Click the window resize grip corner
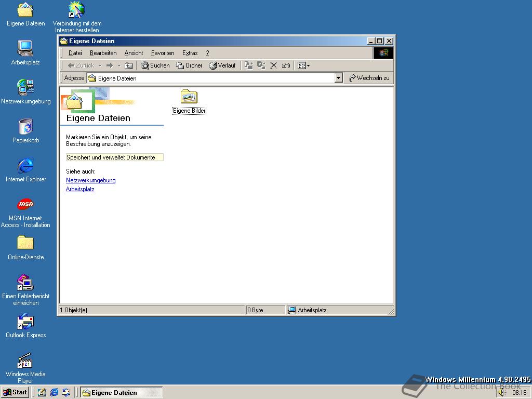Viewport: 532px width, 399px height. [x=391, y=311]
